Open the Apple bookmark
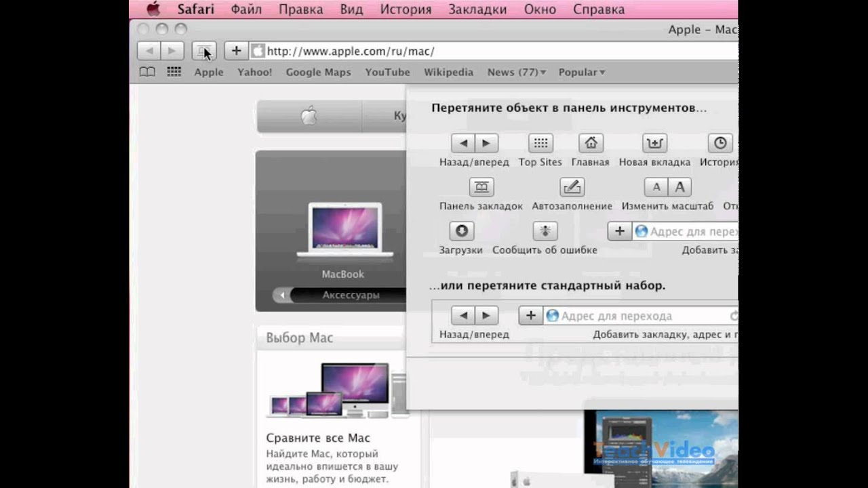The height and width of the screenshot is (488, 868). coord(209,72)
